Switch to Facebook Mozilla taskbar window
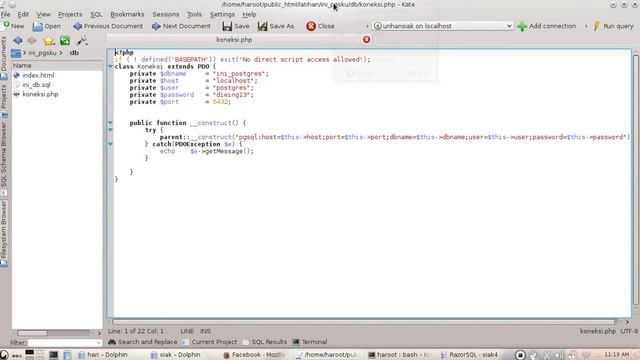 254,355
